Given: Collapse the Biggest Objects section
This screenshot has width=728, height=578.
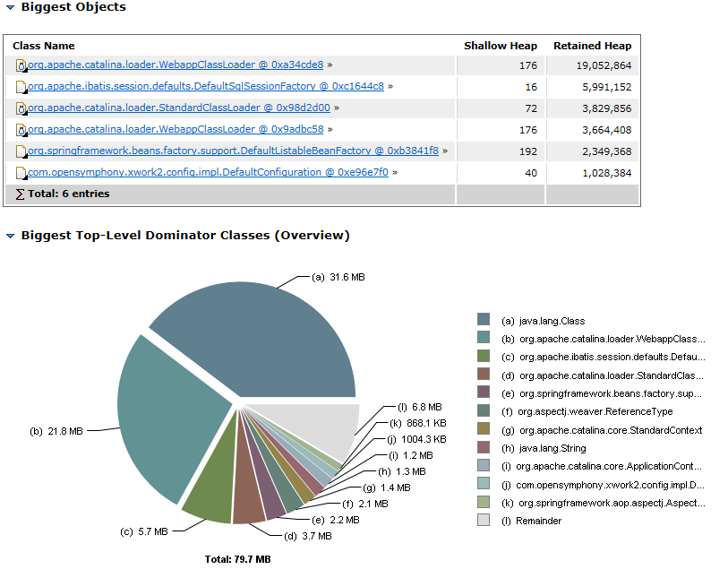Looking at the screenshot, I should click(x=11, y=8).
